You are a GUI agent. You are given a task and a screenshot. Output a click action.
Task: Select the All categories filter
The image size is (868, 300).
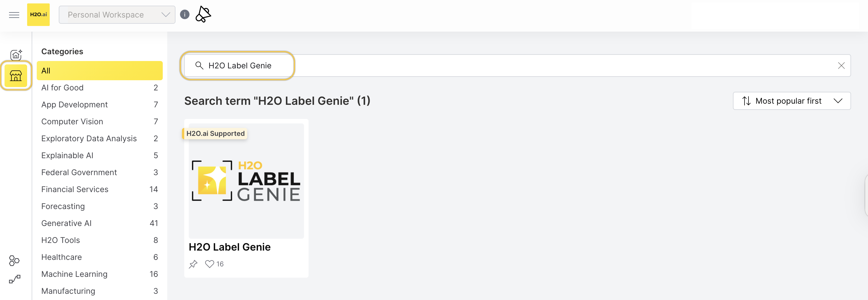[x=100, y=70]
